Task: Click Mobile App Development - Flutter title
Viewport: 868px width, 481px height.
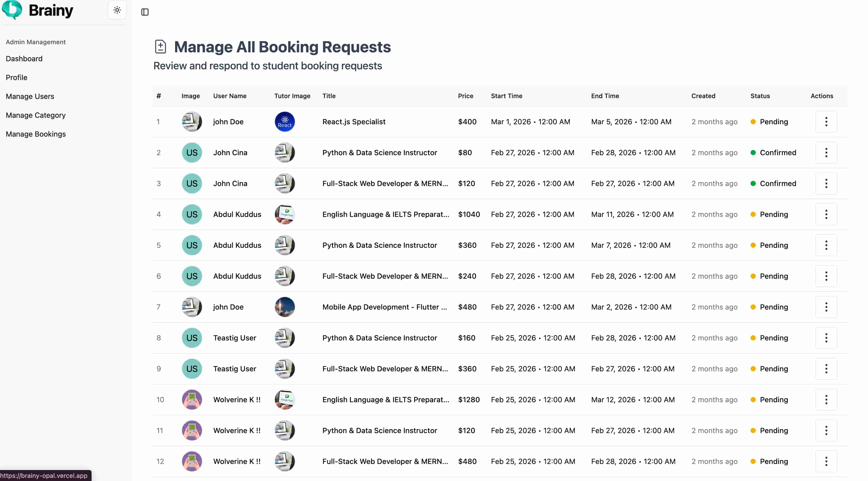Action: click(385, 307)
